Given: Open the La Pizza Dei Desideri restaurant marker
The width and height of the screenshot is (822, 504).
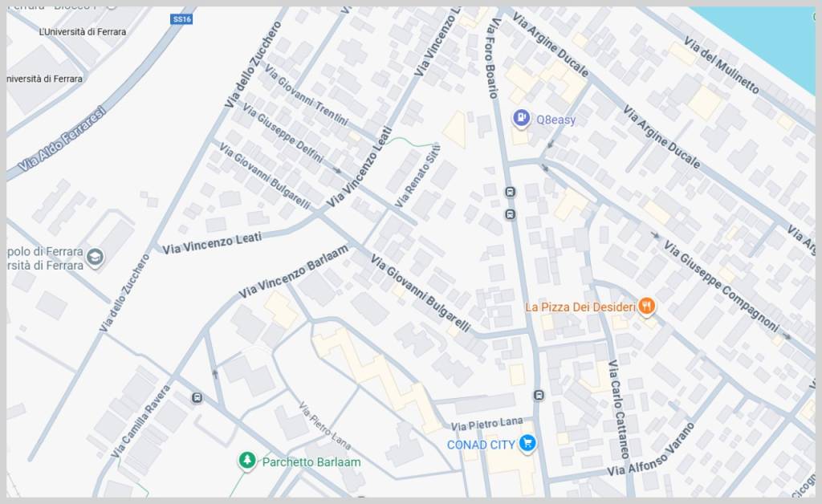Looking at the screenshot, I should pyautogui.click(x=647, y=307).
